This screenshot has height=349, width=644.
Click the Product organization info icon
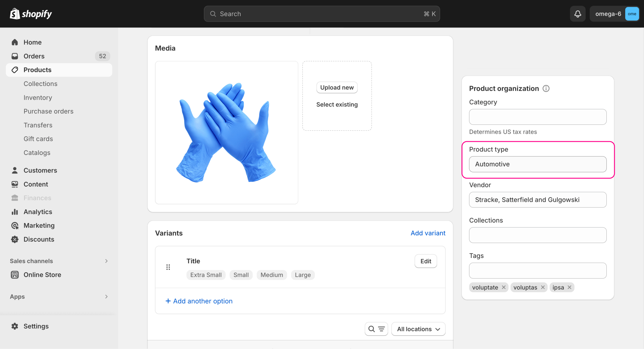point(546,88)
